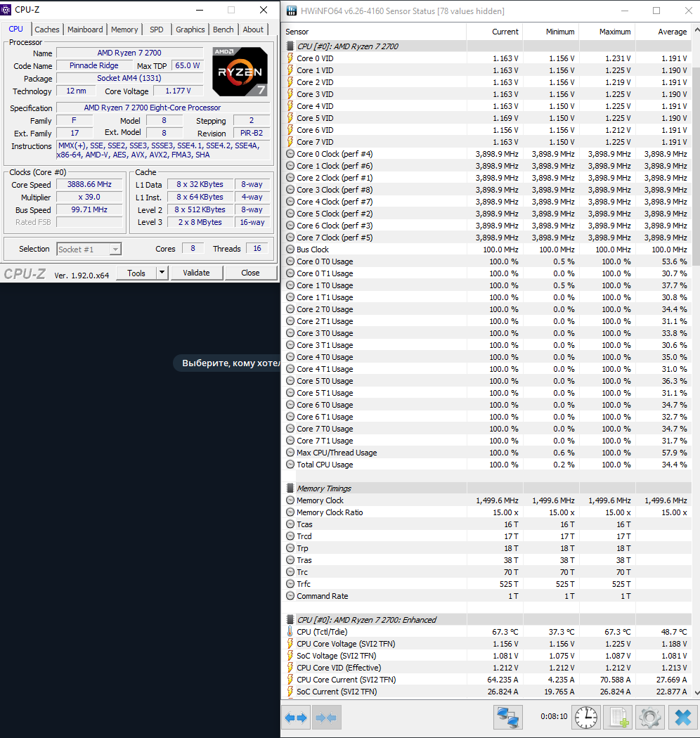Switch to the Bench tab
This screenshot has height=738, width=700.
(x=223, y=30)
